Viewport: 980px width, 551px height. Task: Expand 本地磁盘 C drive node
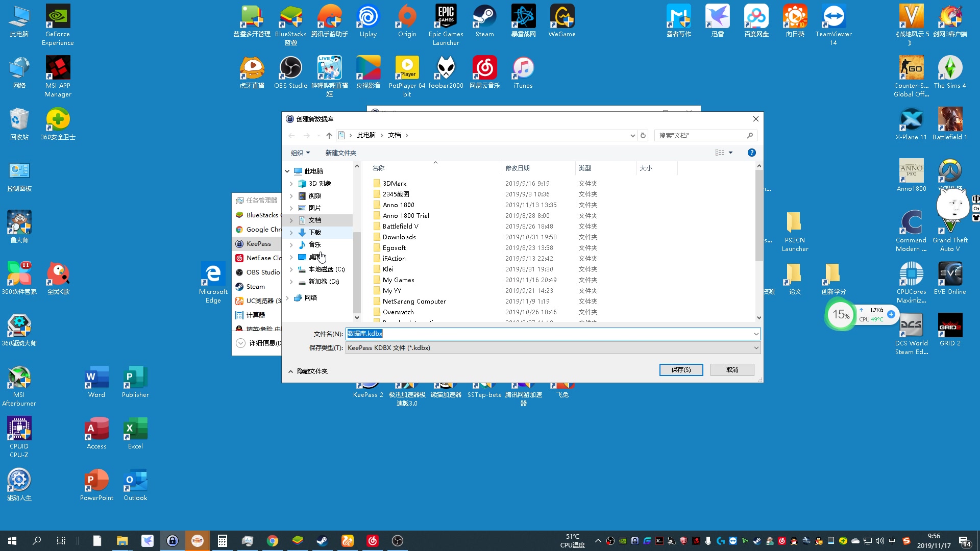tap(291, 268)
